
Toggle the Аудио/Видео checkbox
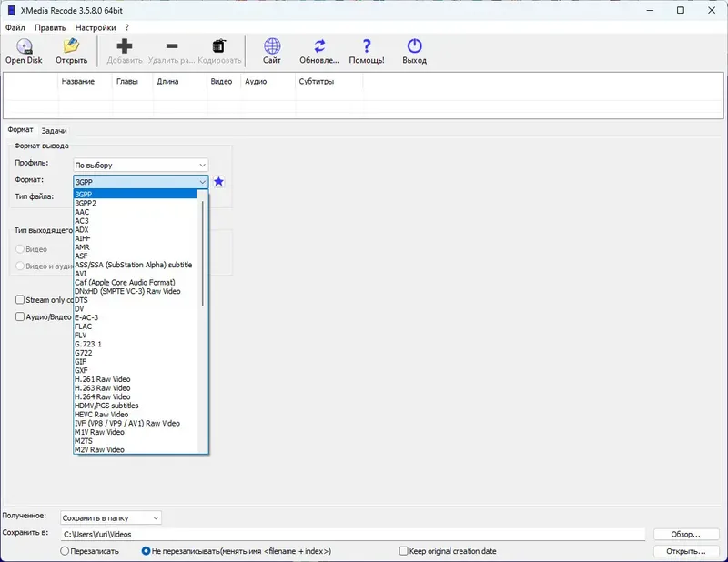[20, 316]
